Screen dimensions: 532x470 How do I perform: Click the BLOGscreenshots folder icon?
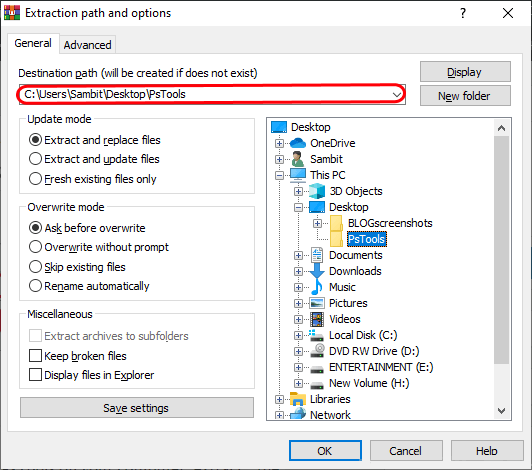[x=336, y=223]
